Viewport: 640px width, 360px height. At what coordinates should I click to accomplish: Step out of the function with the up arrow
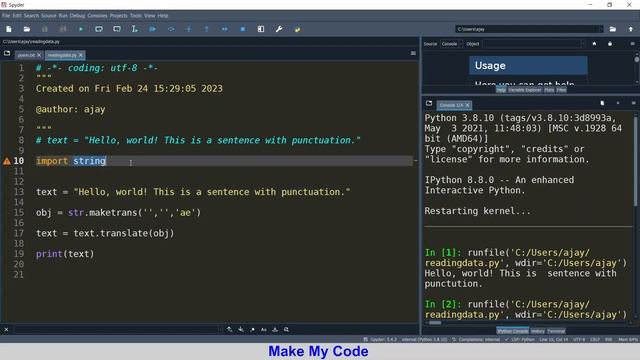[x=207, y=29]
